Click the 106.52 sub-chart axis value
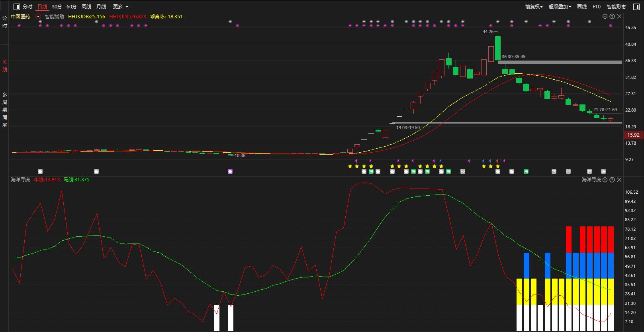This screenshot has height=332, width=644. click(632, 192)
